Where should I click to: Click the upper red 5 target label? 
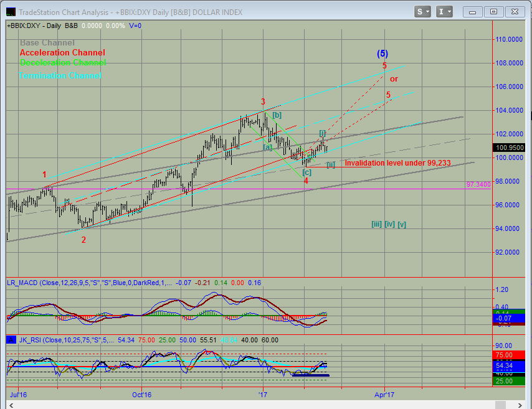pos(384,65)
